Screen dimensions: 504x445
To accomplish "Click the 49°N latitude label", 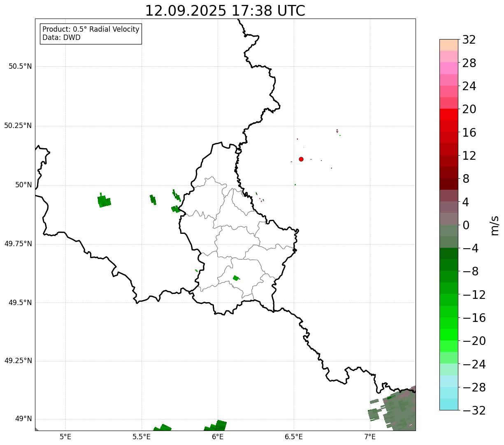I will 23,419.
